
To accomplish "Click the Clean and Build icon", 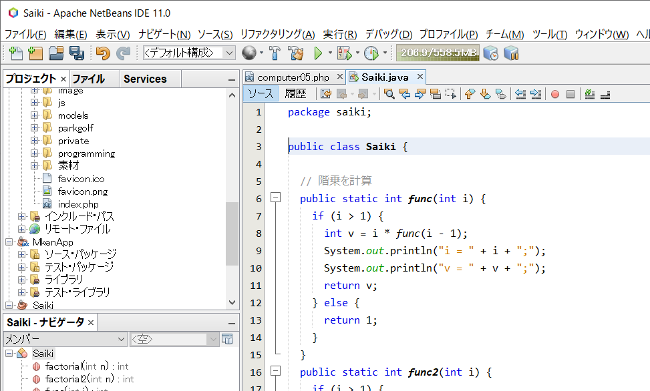I will point(296,53).
